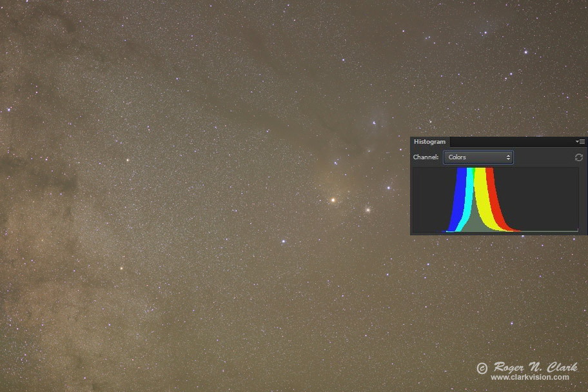Click the up-down arrows of Channel selector
This screenshot has height=392, width=588.
click(x=508, y=157)
